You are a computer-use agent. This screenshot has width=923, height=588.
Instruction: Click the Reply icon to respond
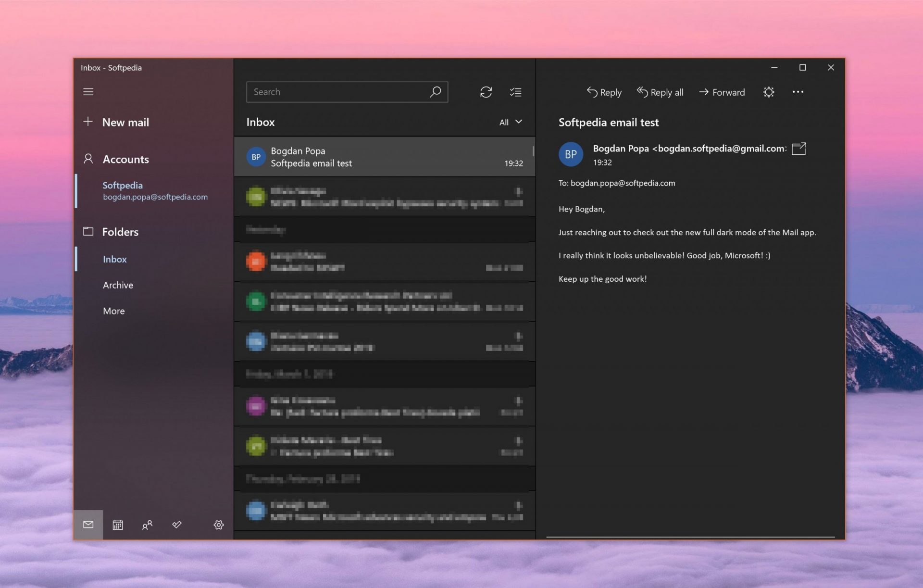(x=603, y=91)
